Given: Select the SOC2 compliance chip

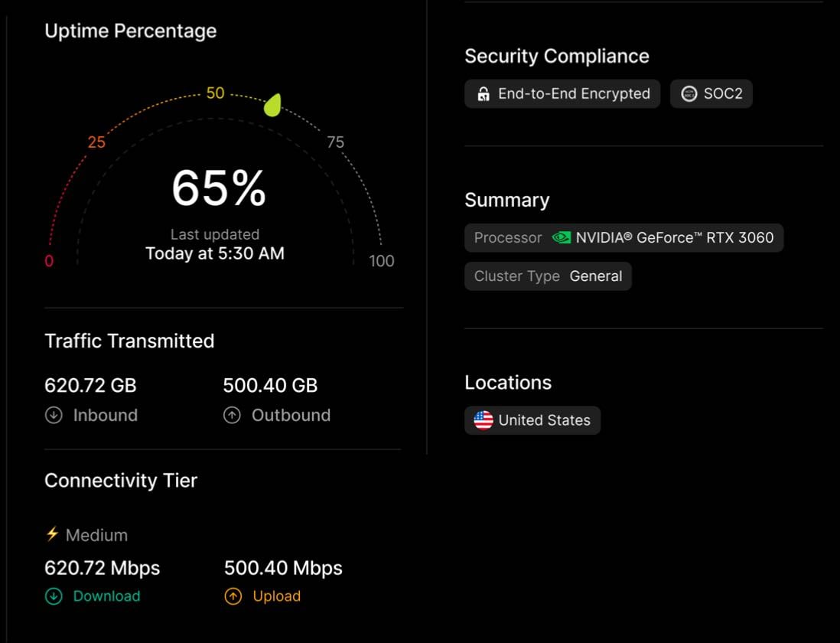Looking at the screenshot, I should point(711,93).
